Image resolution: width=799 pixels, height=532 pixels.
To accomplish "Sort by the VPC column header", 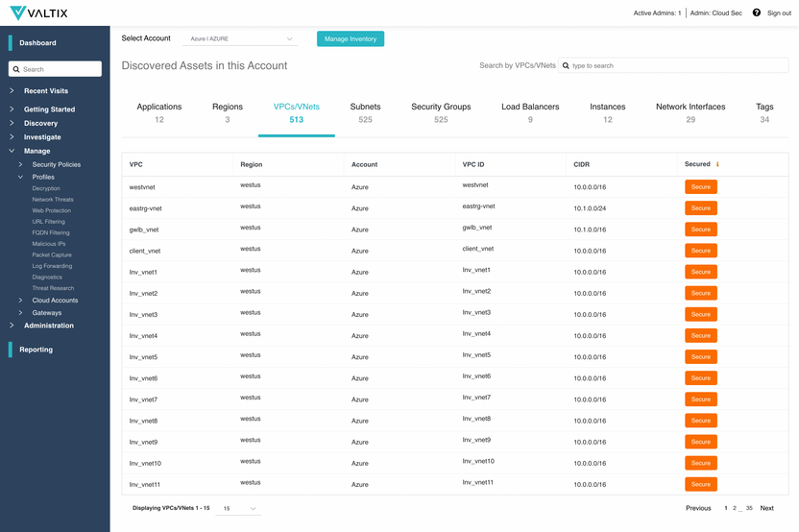I will [x=136, y=164].
